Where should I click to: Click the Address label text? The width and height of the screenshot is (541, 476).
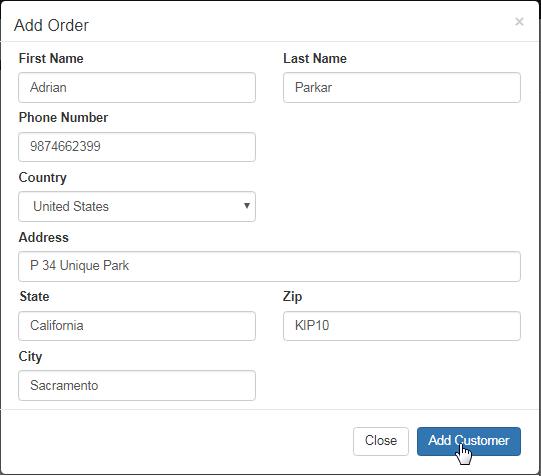44,237
